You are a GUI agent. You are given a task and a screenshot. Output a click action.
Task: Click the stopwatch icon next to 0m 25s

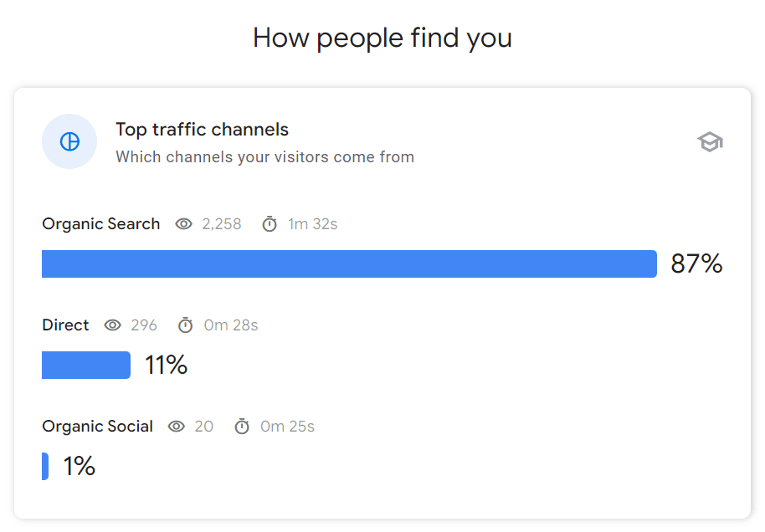click(242, 427)
